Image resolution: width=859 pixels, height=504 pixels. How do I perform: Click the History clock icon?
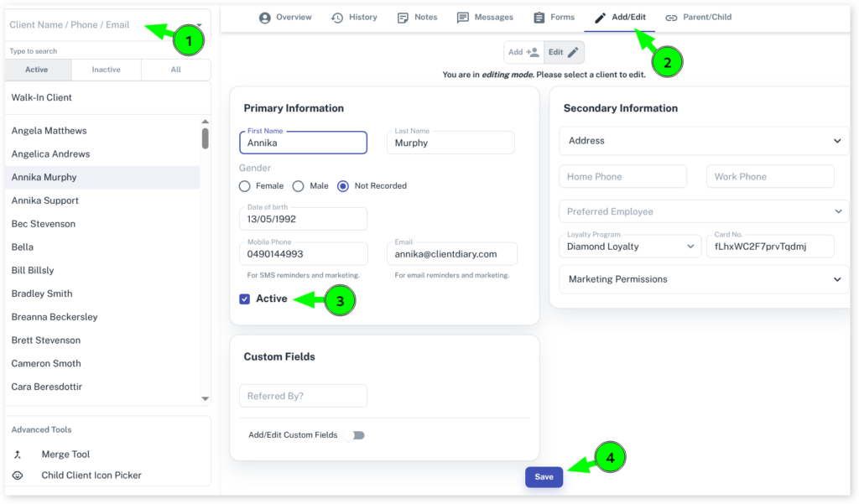point(337,18)
